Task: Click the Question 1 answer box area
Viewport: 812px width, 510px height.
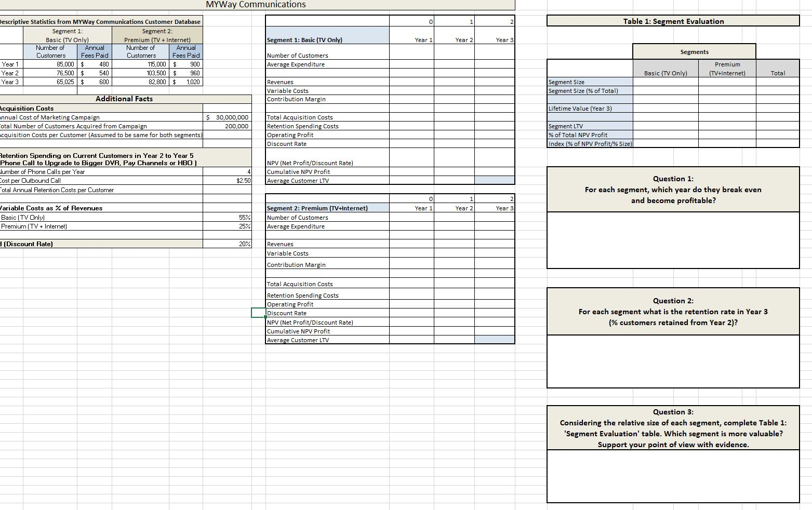Action: pos(673,239)
